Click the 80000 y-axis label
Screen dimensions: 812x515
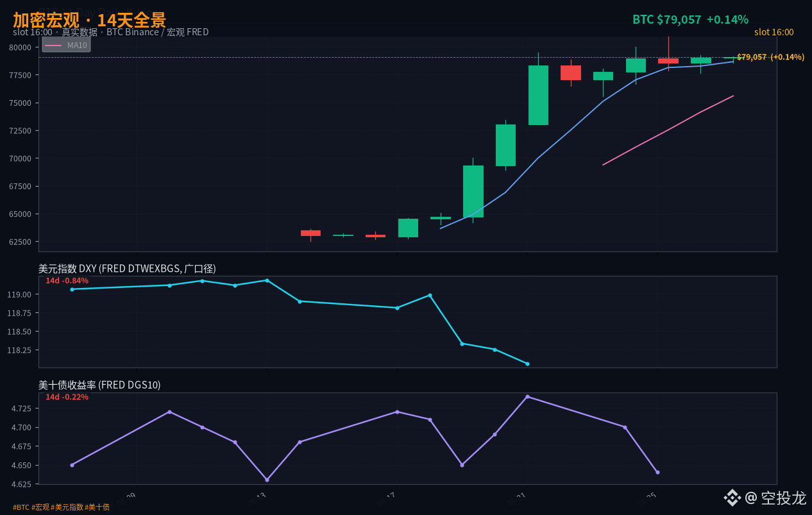(20, 47)
